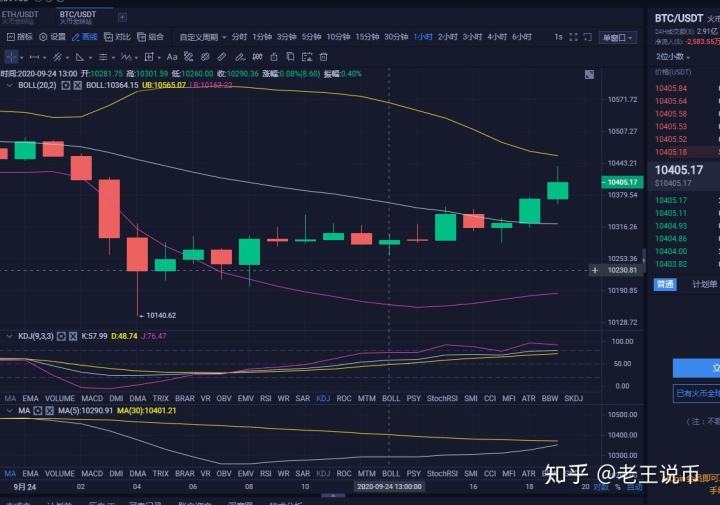Open the 自定义周期 custom period dropdown
The width and height of the screenshot is (720, 505).
click(x=202, y=37)
